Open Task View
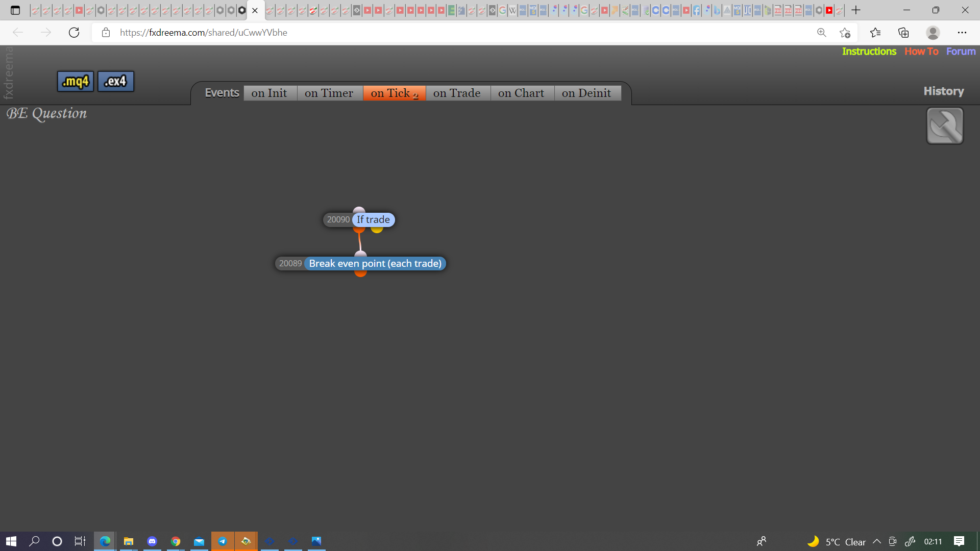The width and height of the screenshot is (980, 551). (80, 541)
